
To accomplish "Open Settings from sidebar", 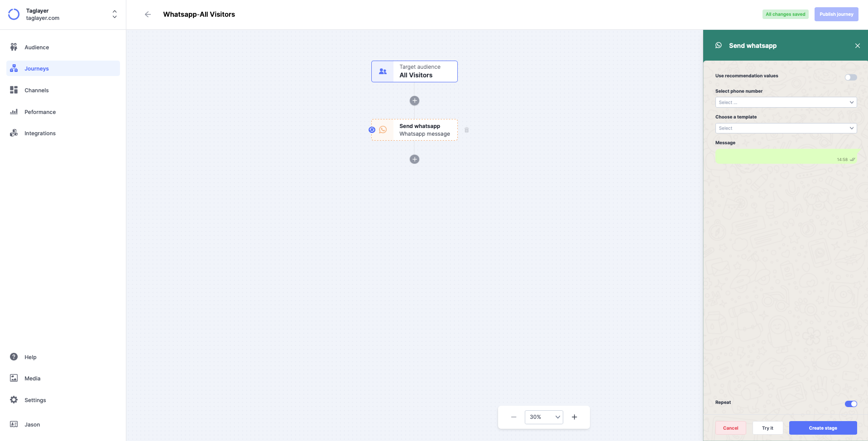I will [x=35, y=400].
